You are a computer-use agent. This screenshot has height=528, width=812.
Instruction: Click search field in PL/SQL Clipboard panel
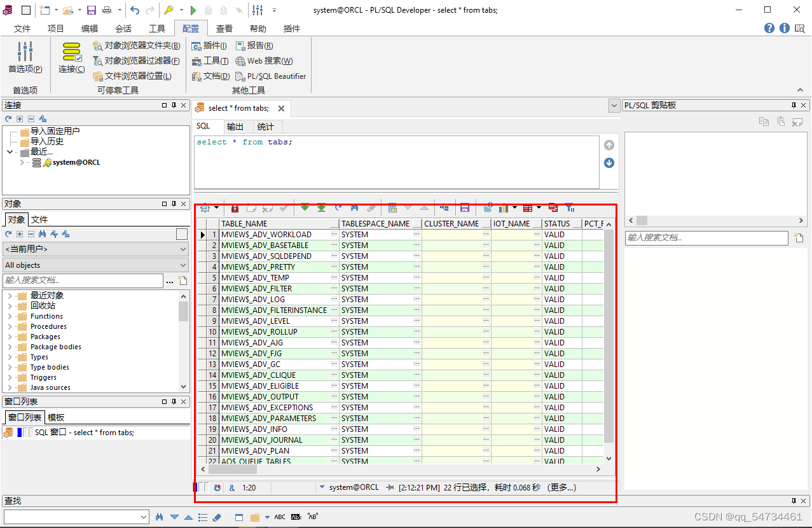[x=706, y=237]
